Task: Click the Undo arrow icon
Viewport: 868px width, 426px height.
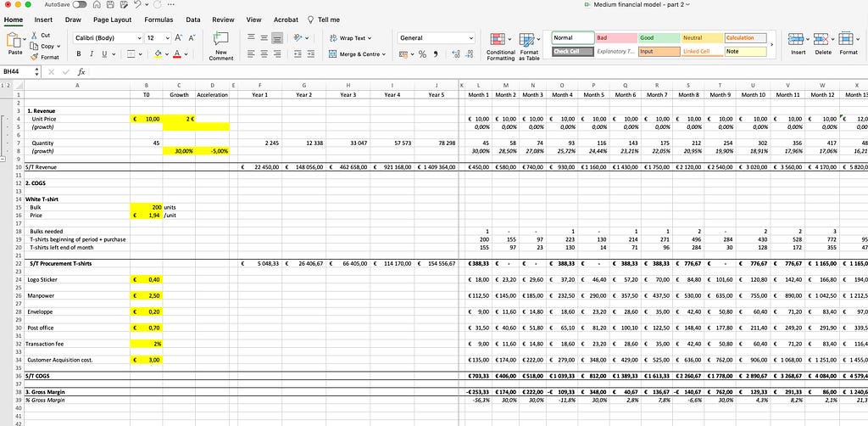Action: pyautogui.click(x=136, y=4)
